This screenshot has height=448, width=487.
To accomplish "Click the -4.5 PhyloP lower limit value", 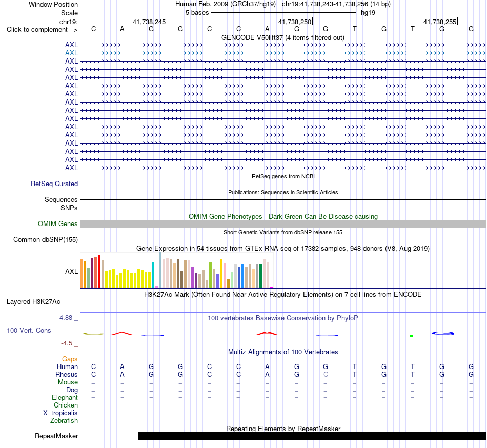I will (x=67, y=343).
